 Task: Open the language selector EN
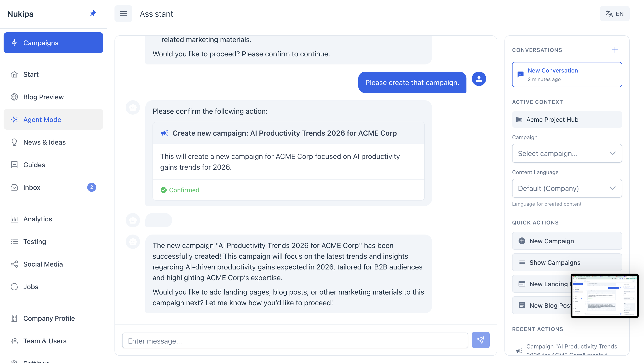pyautogui.click(x=614, y=14)
